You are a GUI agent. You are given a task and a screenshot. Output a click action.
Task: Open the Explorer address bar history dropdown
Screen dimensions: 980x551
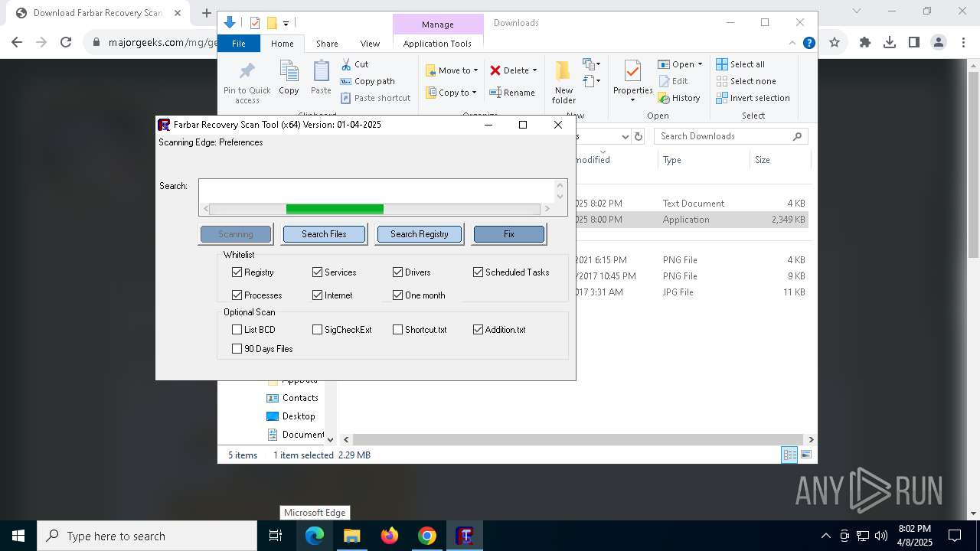pyautogui.click(x=626, y=136)
